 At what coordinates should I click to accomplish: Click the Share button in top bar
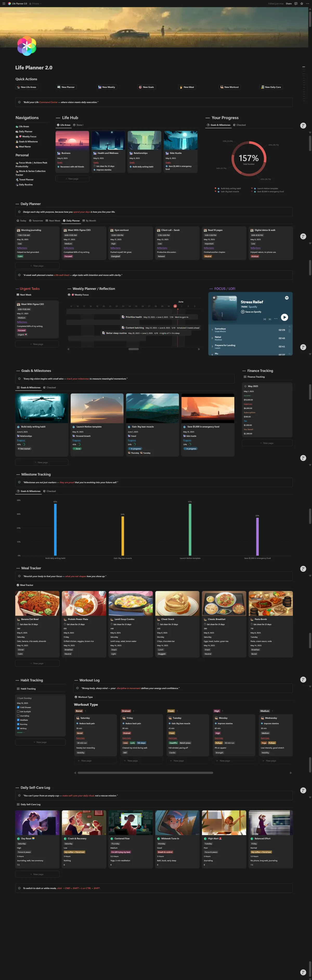(x=289, y=3)
